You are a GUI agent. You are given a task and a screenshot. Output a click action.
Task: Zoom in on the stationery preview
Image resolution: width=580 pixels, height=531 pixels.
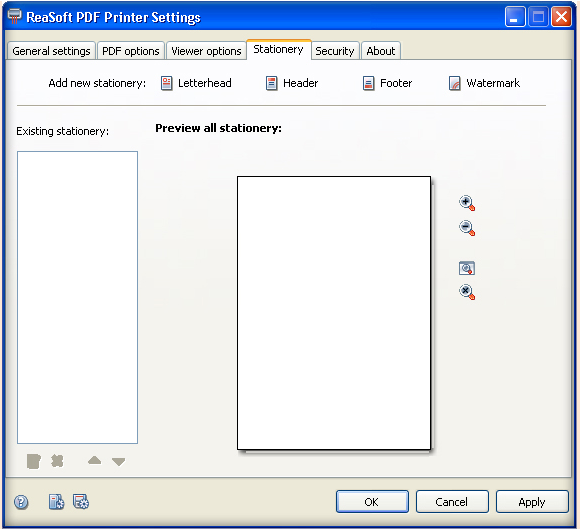point(467,203)
